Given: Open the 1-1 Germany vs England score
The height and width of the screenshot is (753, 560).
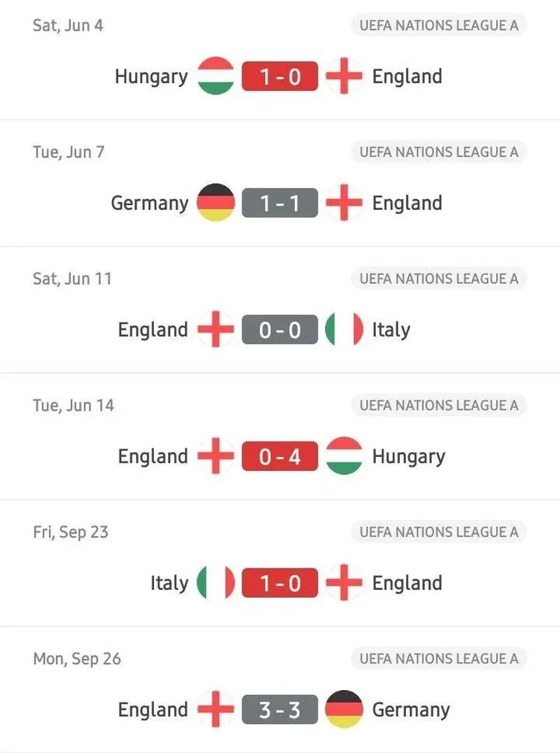Looking at the screenshot, I should pyautogui.click(x=280, y=203).
